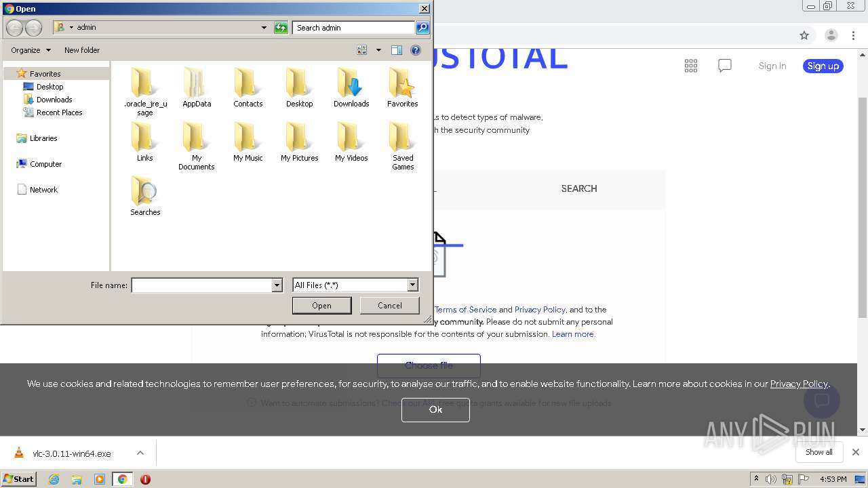Open Chrome profile avatar icon

pos(831,35)
